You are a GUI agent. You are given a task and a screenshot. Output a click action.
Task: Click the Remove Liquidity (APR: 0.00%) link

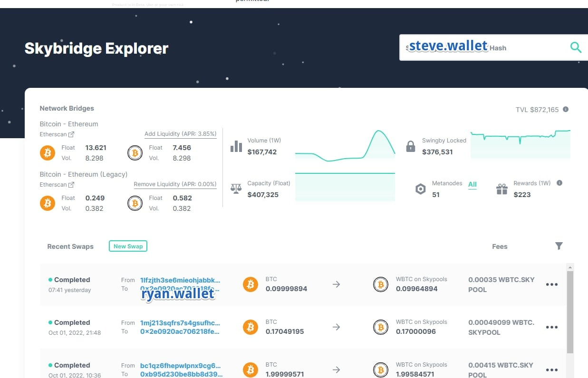pos(175,184)
